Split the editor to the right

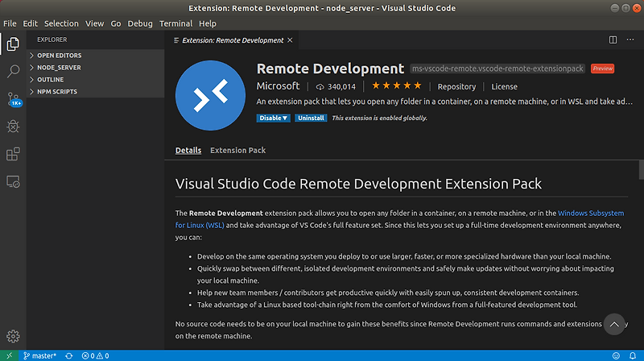pyautogui.click(x=613, y=39)
